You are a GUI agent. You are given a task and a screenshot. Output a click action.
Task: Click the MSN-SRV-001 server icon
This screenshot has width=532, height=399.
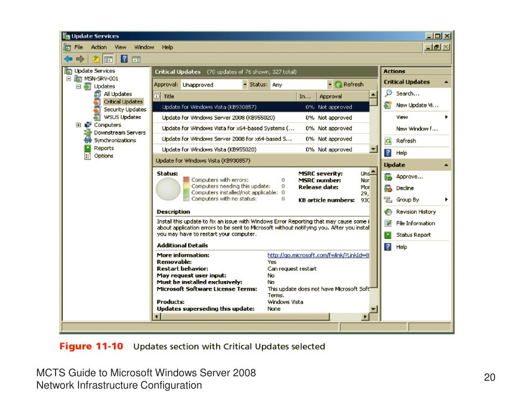(x=78, y=79)
